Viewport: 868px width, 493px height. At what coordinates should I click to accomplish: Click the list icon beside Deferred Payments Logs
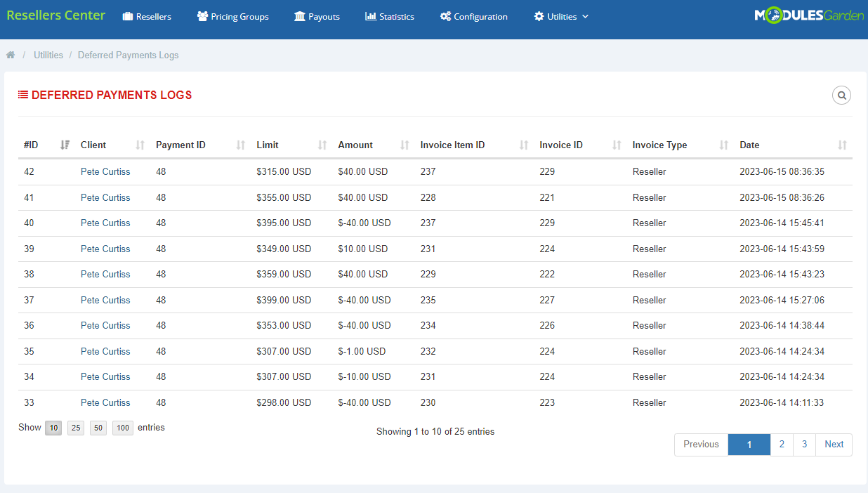(23, 95)
